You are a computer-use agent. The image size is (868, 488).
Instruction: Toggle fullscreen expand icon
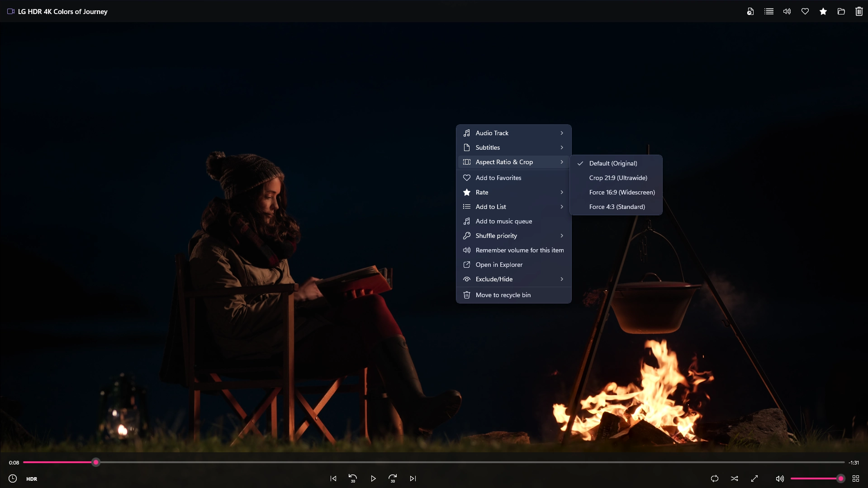coord(754,479)
